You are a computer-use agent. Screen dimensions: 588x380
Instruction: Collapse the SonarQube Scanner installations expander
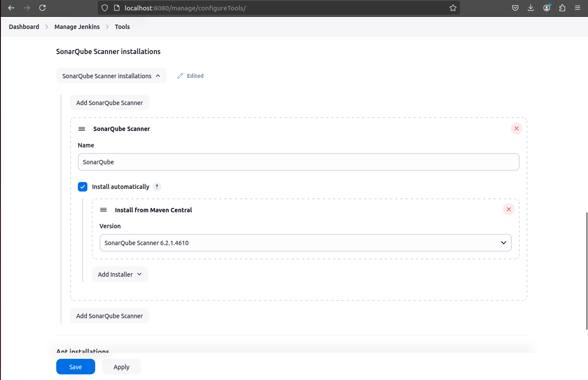[x=111, y=76]
